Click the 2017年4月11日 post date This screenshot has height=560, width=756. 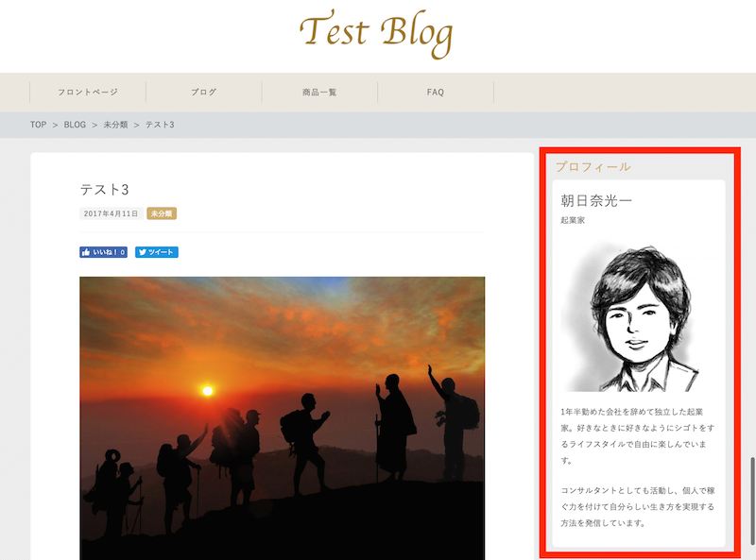pyautogui.click(x=111, y=213)
